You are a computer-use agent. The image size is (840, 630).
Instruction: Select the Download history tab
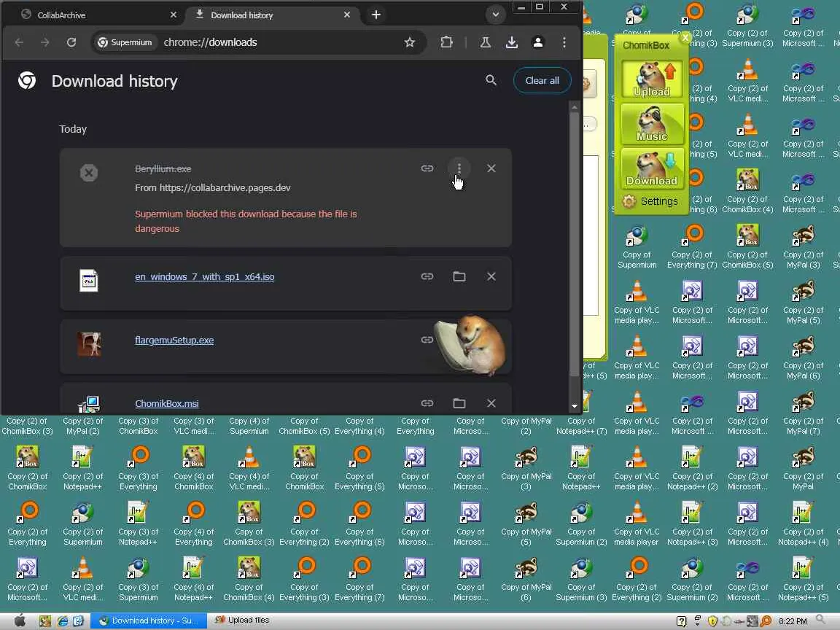[271, 15]
